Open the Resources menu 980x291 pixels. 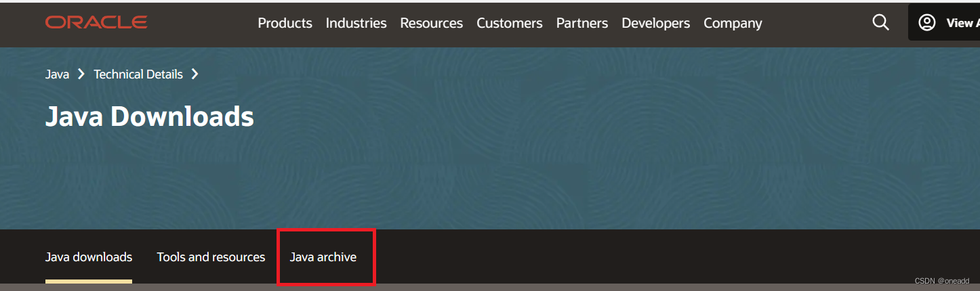tap(431, 23)
